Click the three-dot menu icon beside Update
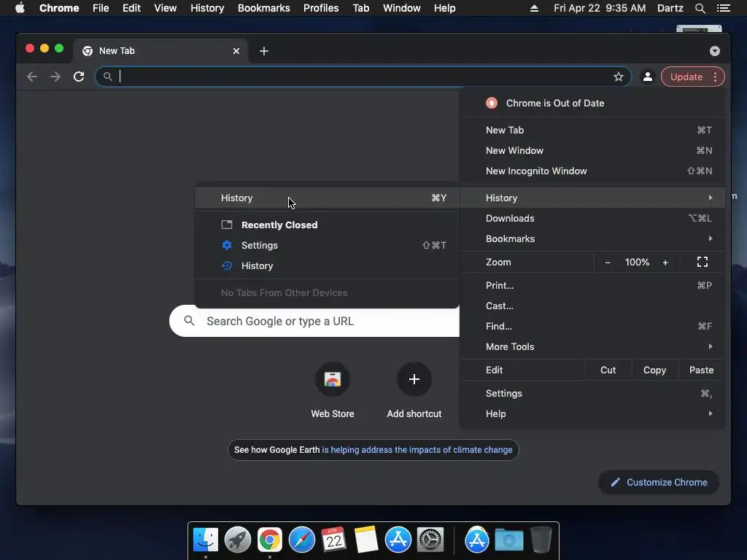Screen dimensions: 747x560 pyautogui.click(x=715, y=77)
